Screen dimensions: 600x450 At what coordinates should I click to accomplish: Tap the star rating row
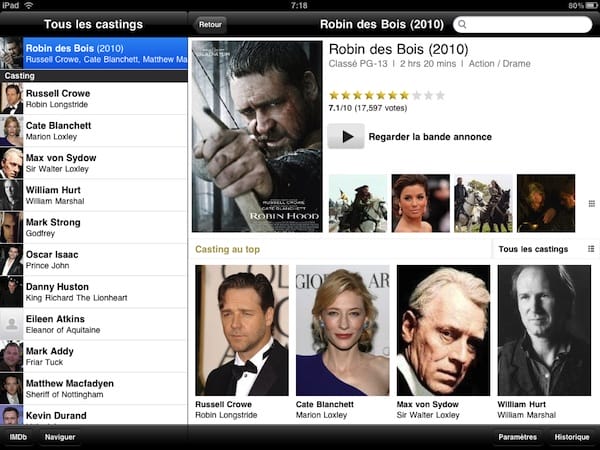click(386, 94)
